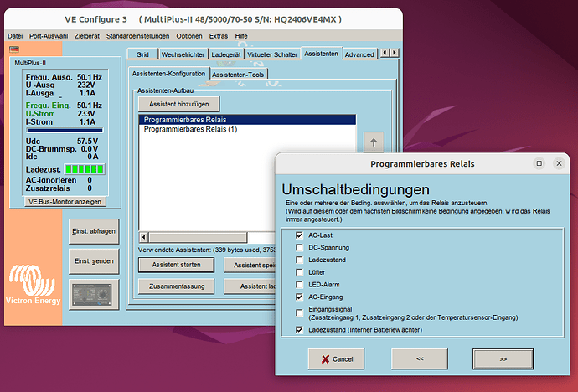The width and height of the screenshot is (578, 392).
Task: Open the Hilfe menu
Action: coord(241,36)
